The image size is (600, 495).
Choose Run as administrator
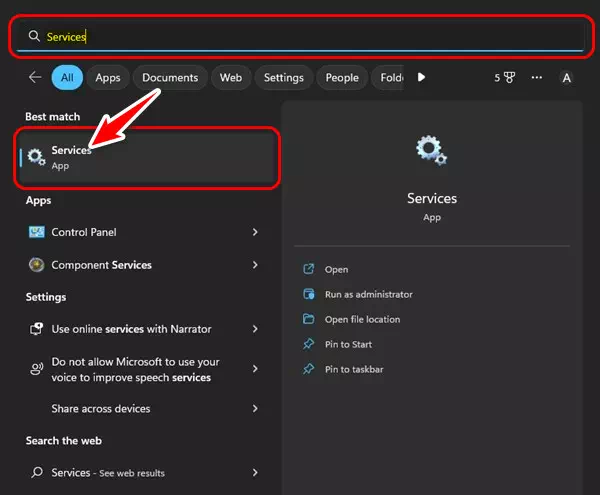click(368, 294)
